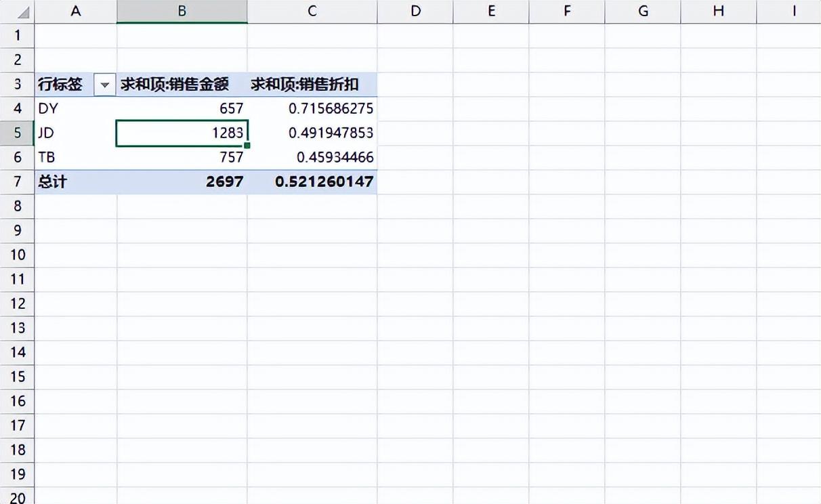Select column B header

pos(182,12)
